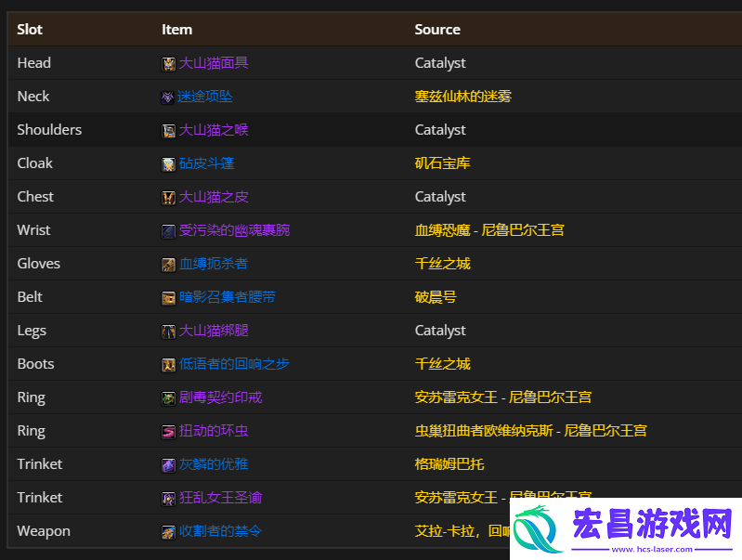Image resolution: width=742 pixels, height=560 pixels.
Task: Click the Shoulders slot item icon
Action: pos(168,131)
